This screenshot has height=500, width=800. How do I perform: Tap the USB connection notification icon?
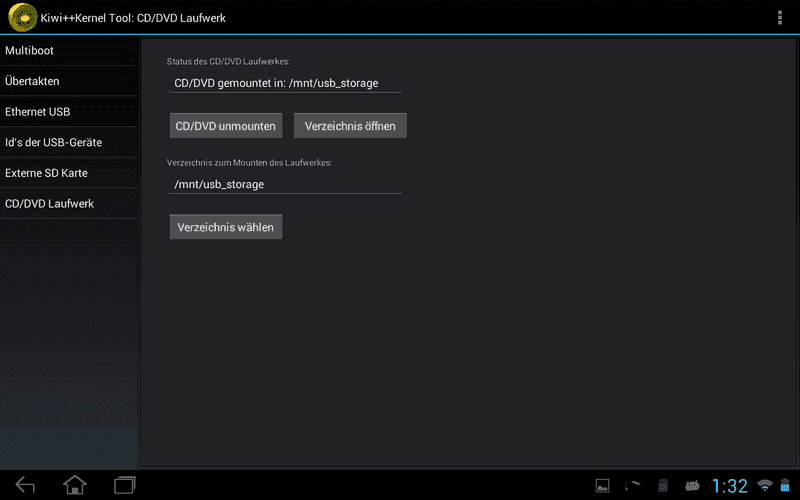click(x=632, y=486)
